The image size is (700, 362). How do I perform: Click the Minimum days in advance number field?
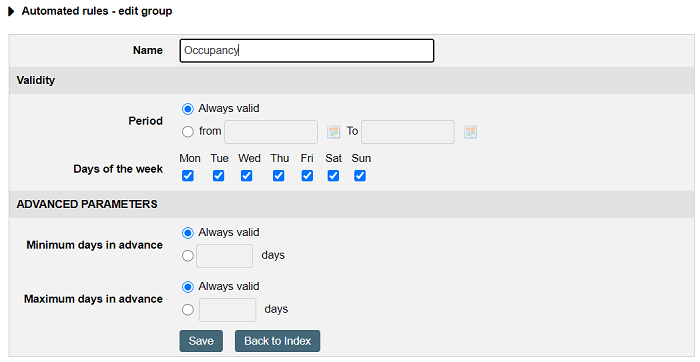(225, 256)
